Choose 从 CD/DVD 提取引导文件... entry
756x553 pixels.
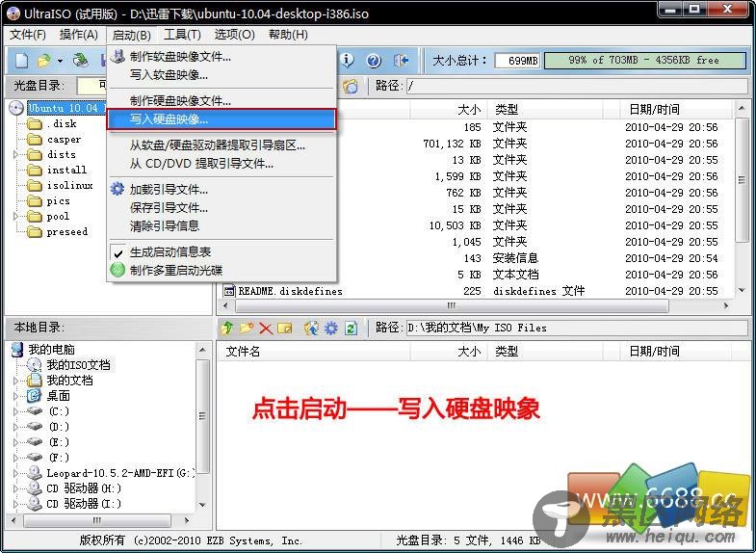(x=222, y=164)
